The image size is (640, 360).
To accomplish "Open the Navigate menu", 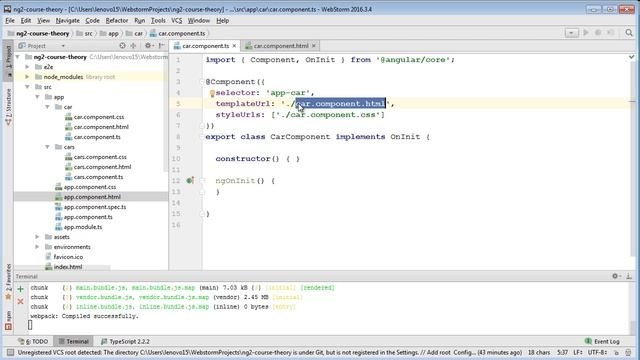I will tap(67, 20).
